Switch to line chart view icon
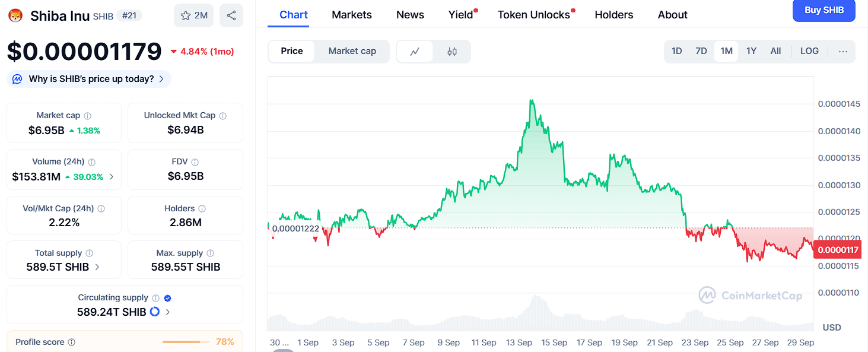The image size is (868, 352). 415,52
